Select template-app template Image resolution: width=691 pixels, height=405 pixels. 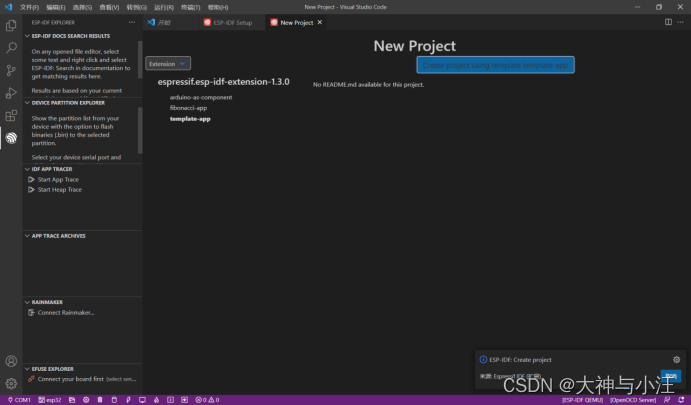190,119
